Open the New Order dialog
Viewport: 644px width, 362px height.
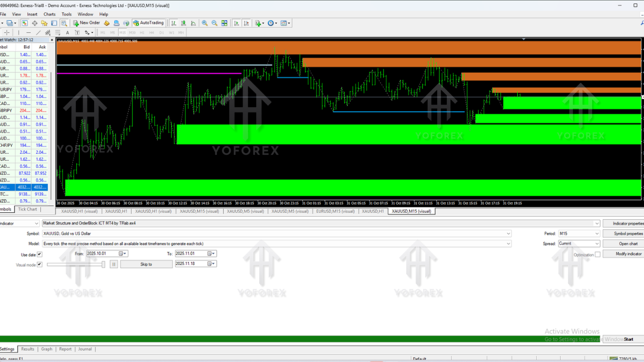86,23
